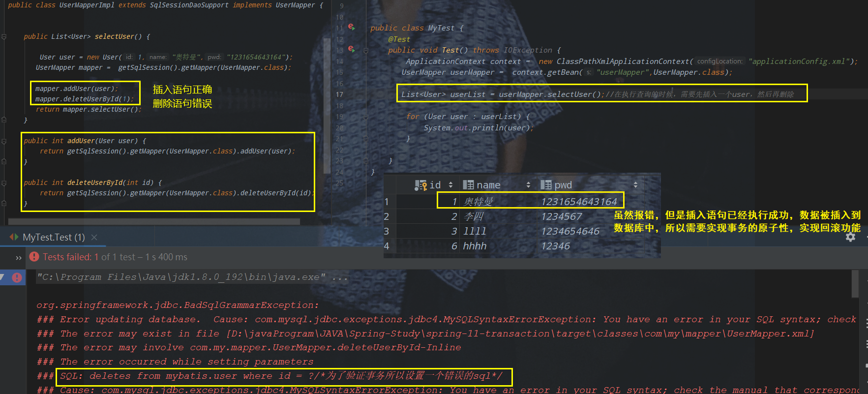Click the console vertical scrollbar thumb
The width and height of the screenshot is (868, 394).
pos(855,284)
